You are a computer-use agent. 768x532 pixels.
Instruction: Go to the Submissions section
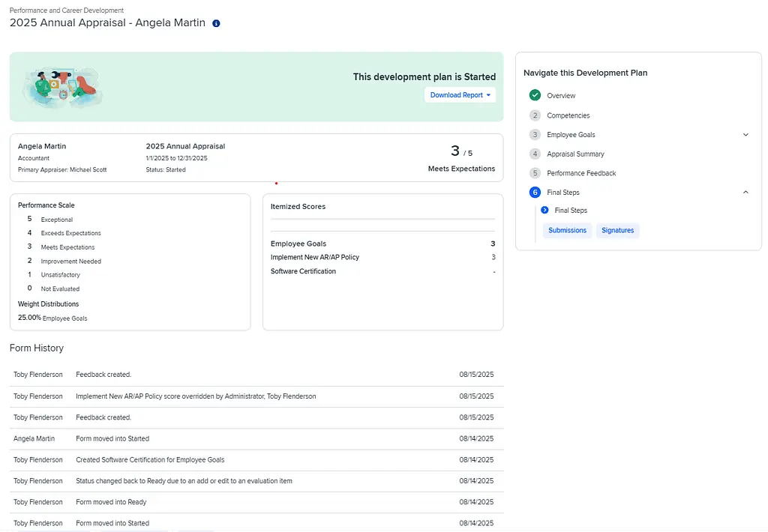tap(567, 231)
